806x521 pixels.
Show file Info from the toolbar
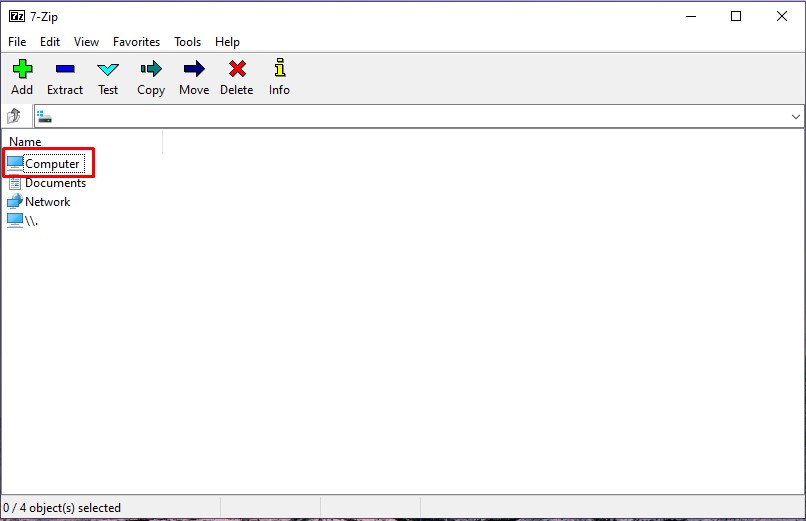pyautogui.click(x=279, y=70)
